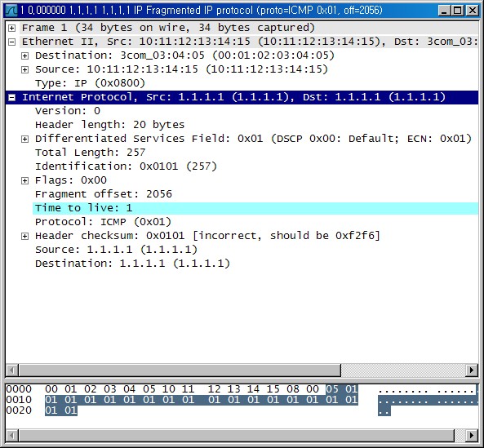484x448 pixels.
Task: Expand the Ethernet Source 10:11:12:13:14:15 node
Action: (24, 69)
